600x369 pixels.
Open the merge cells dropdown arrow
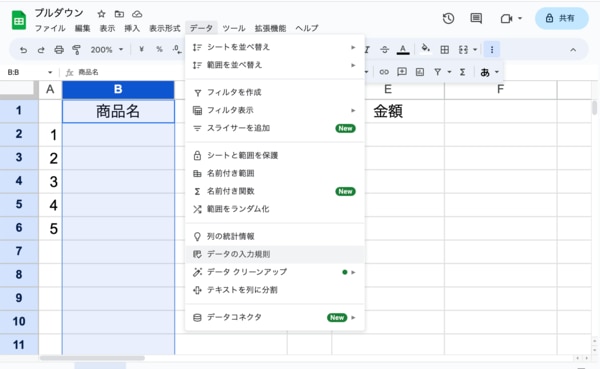coord(475,49)
